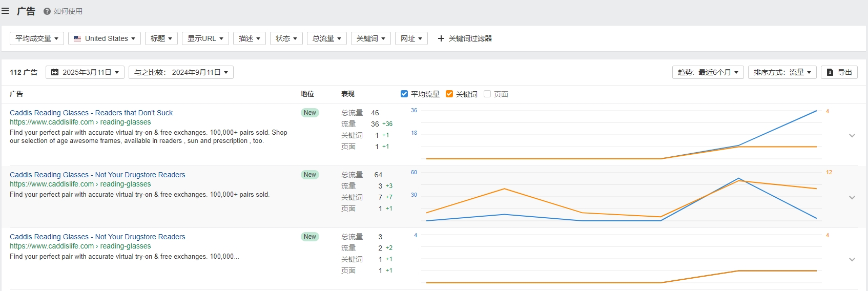Click the 112 广告 count label

pyautogui.click(x=24, y=72)
